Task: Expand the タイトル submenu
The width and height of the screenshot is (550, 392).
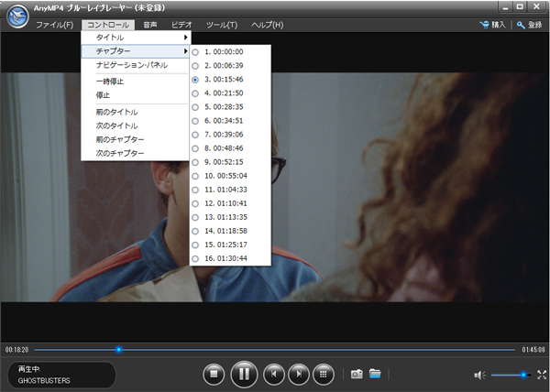Action: tap(136, 38)
